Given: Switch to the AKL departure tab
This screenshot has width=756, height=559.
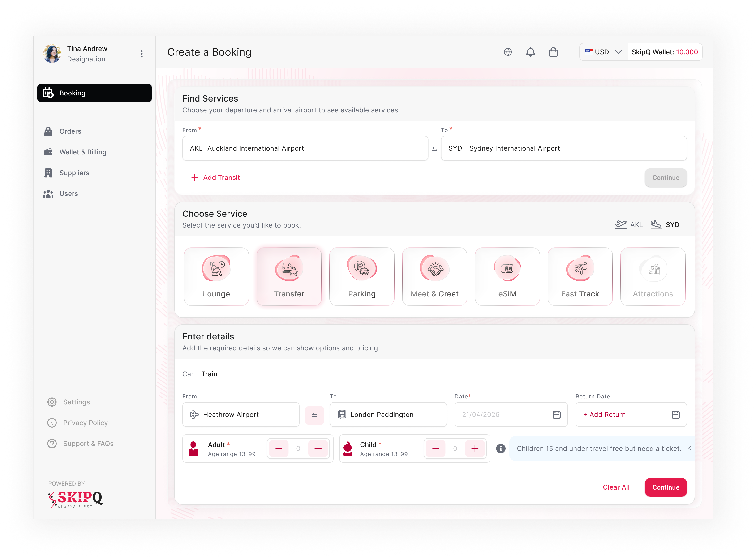Looking at the screenshot, I should coord(629,225).
